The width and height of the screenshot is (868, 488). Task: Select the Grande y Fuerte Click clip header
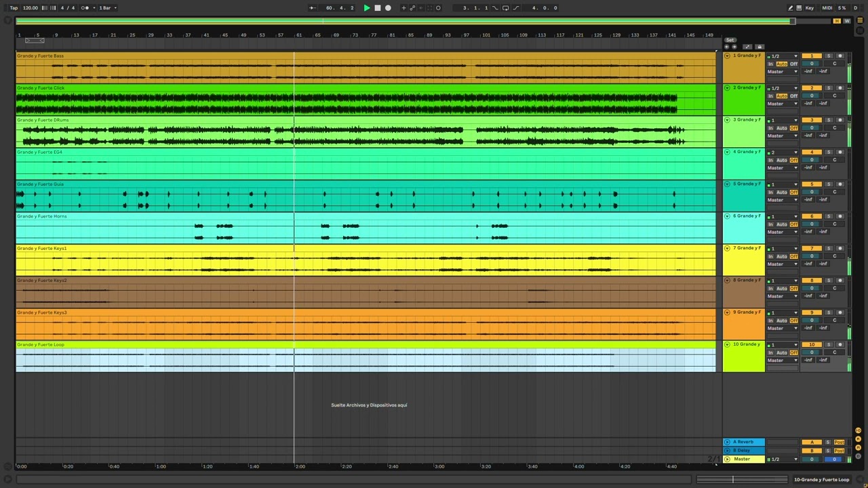[x=366, y=88]
